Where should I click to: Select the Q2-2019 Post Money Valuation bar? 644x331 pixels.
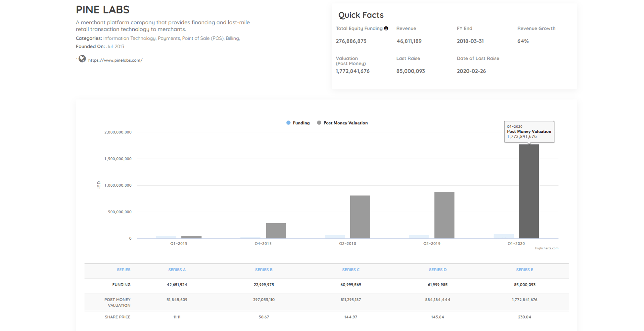[x=444, y=215]
